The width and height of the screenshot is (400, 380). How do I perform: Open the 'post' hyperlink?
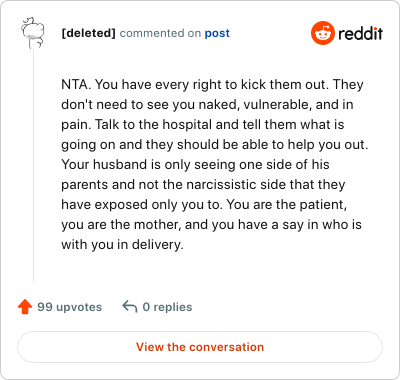coord(217,33)
